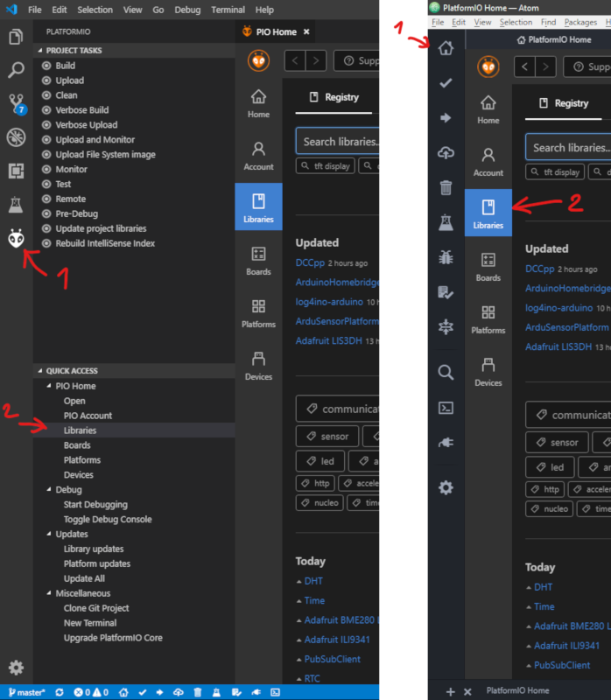Click the sensor tag button in VS Code
The image size is (611, 700).
327,436
